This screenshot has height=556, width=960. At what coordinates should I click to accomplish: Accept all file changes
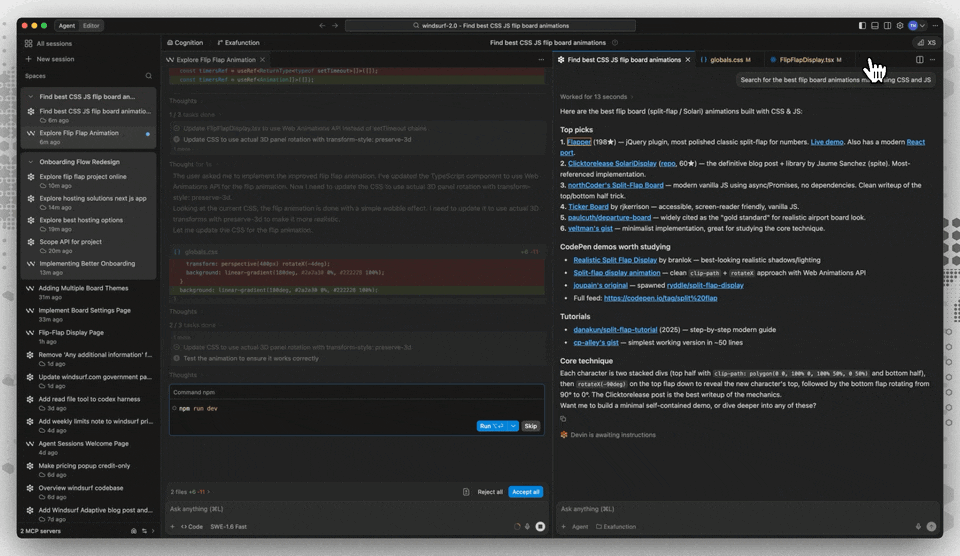[526, 492]
